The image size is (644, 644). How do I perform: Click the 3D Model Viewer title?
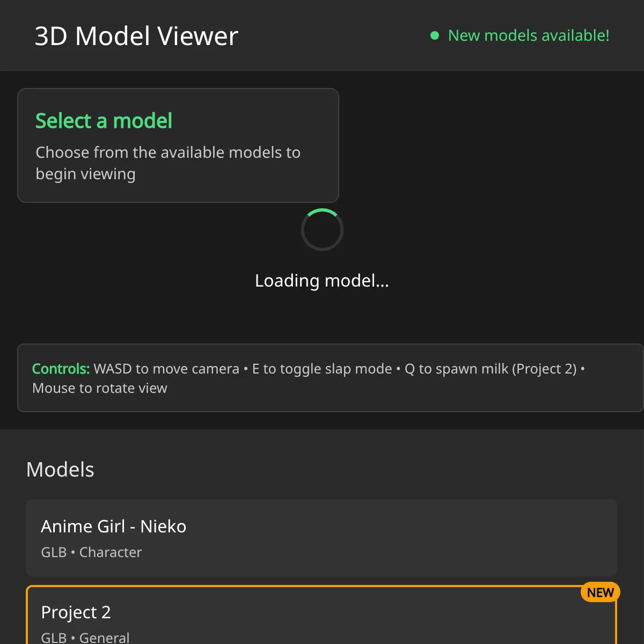tap(136, 36)
